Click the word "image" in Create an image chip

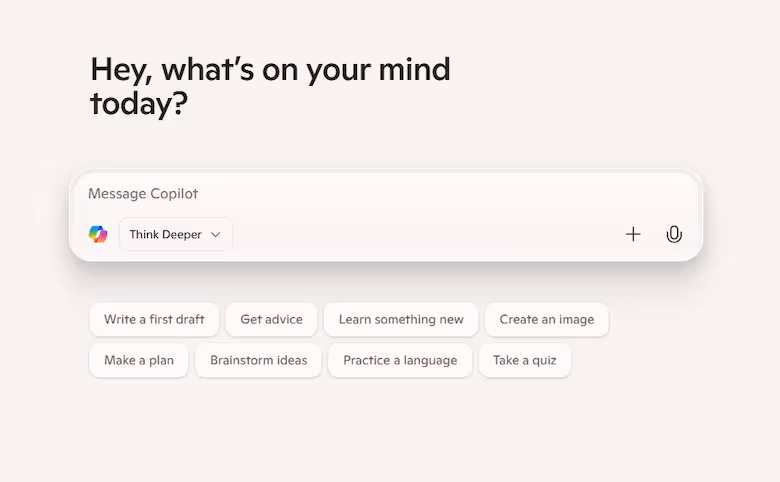pos(576,320)
